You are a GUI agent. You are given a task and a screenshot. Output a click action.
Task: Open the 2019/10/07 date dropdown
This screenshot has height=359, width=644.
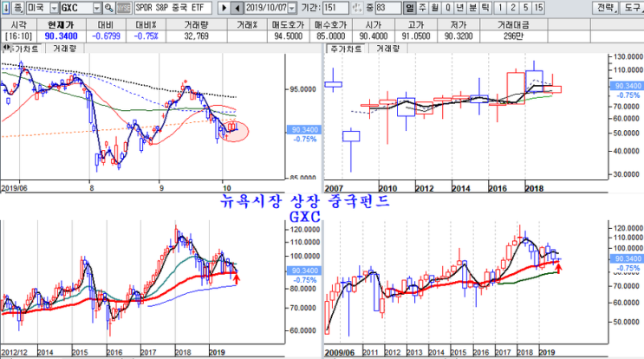291,8
